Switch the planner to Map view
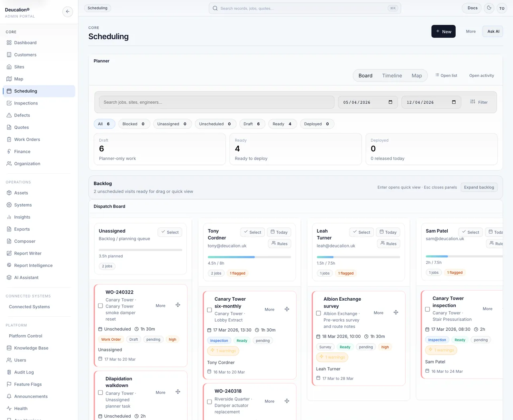 [x=417, y=75]
